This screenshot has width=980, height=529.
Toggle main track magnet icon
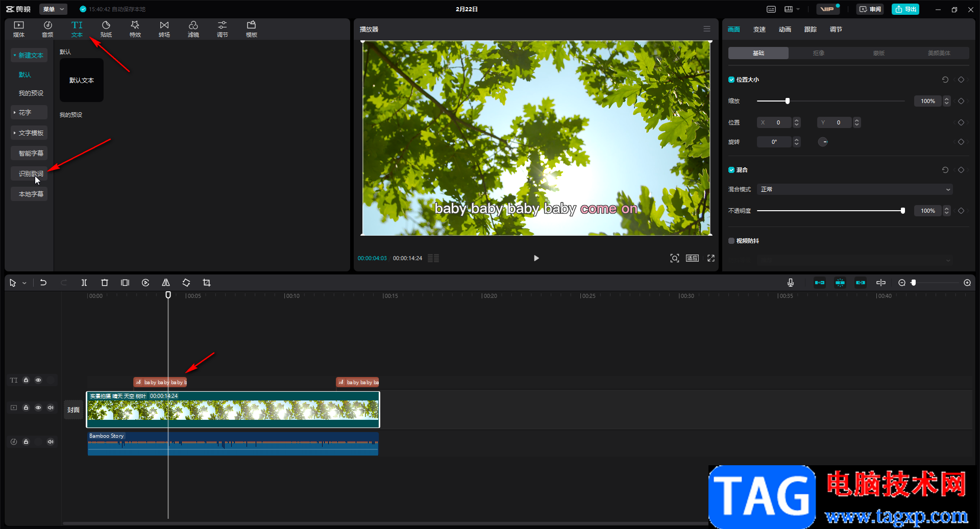pos(820,283)
